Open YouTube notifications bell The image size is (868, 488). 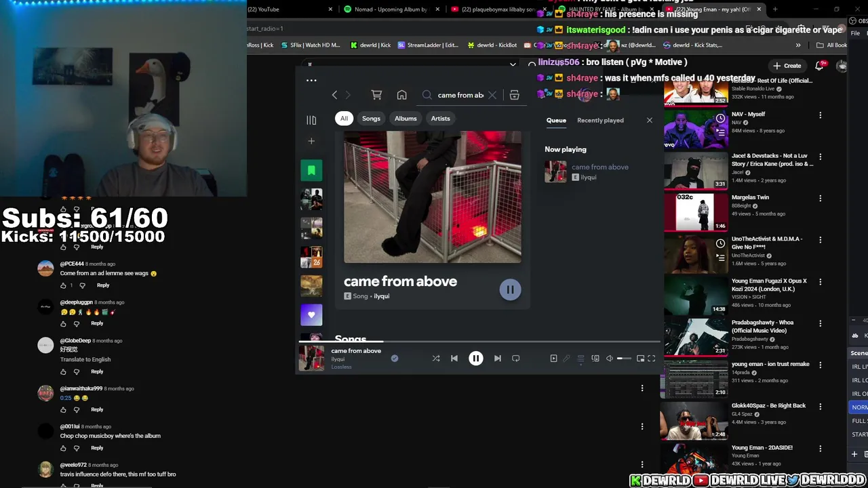pyautogui.click(x=819, y=66)
